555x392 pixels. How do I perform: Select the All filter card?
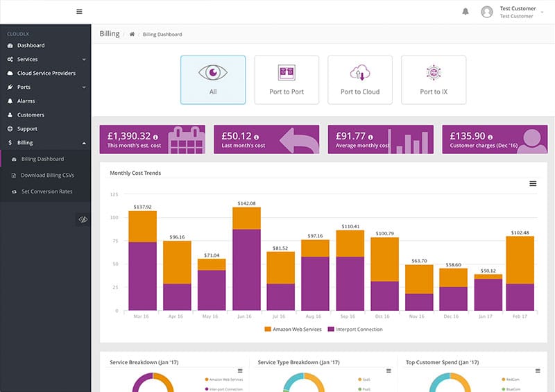coord(213,80)
